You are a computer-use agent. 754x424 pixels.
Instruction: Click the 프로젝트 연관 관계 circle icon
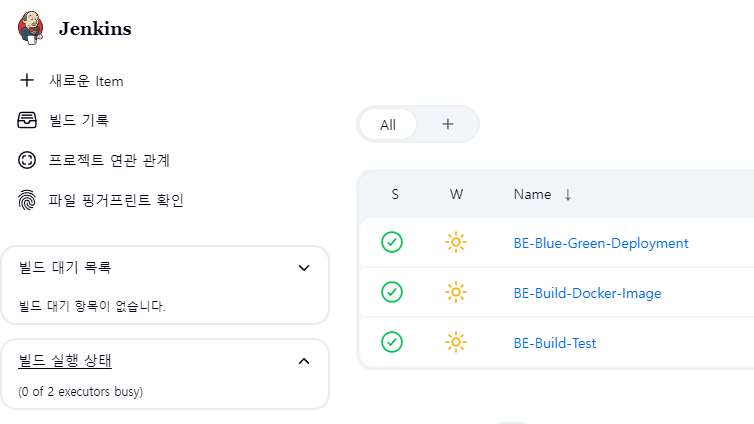pos(27,160)
